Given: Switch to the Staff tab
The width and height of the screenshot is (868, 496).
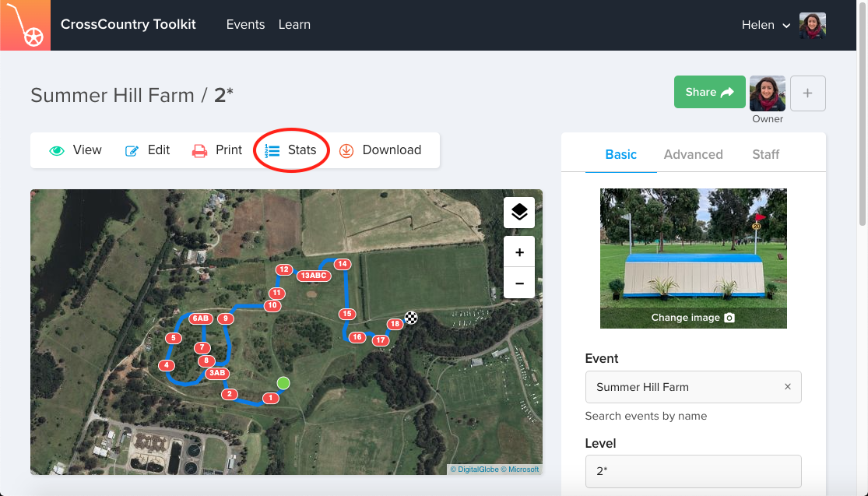Looking at the screenshot, I should pos(765,154).
